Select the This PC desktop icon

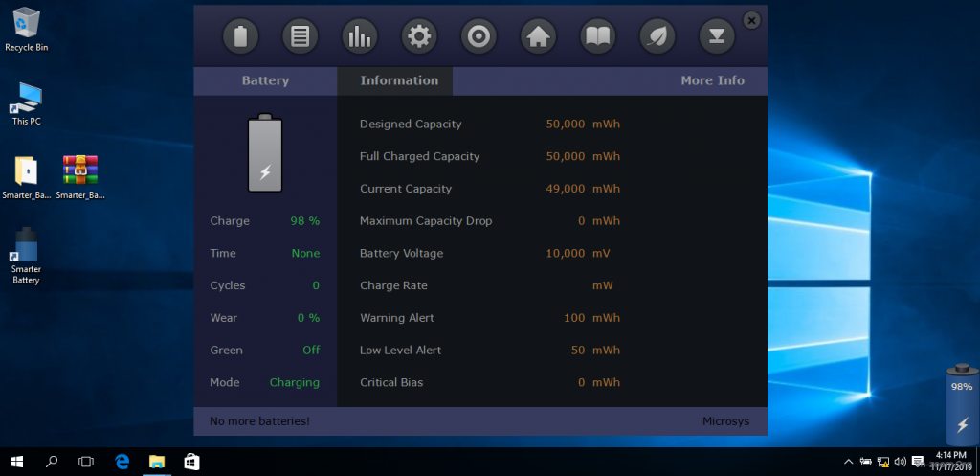coord(26,103)
